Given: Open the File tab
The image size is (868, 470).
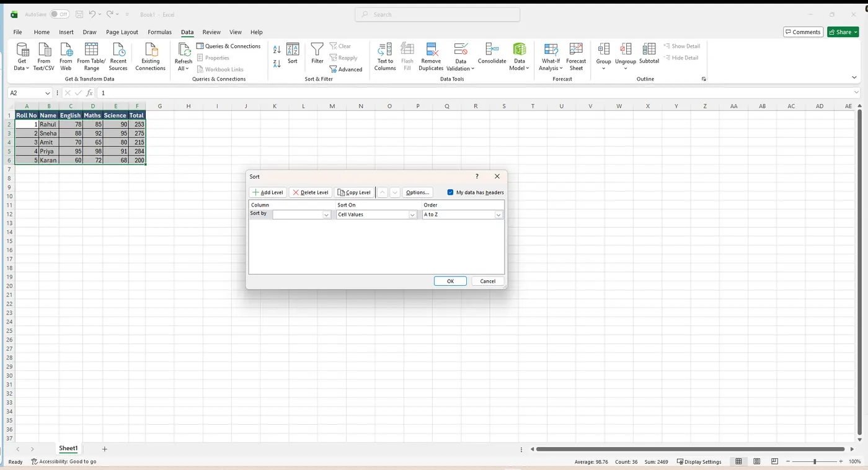Looking at the screenshot, I should (x=17, y=32).
